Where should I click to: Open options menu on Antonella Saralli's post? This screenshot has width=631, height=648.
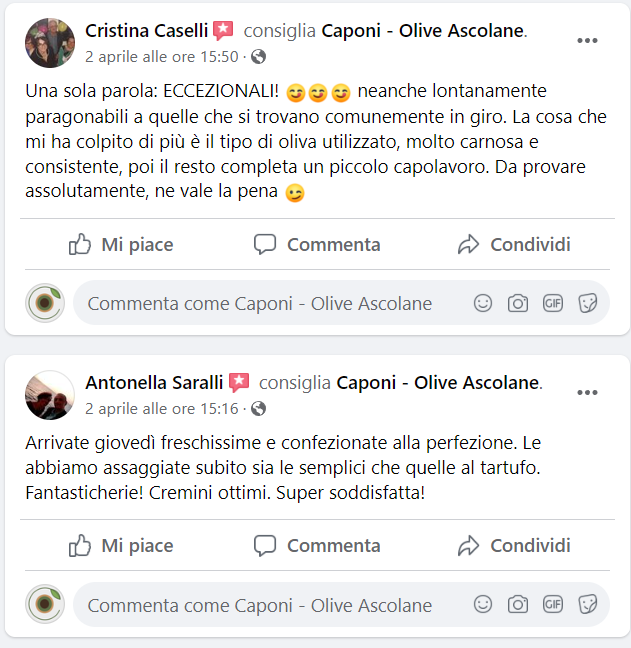[587, 393]
